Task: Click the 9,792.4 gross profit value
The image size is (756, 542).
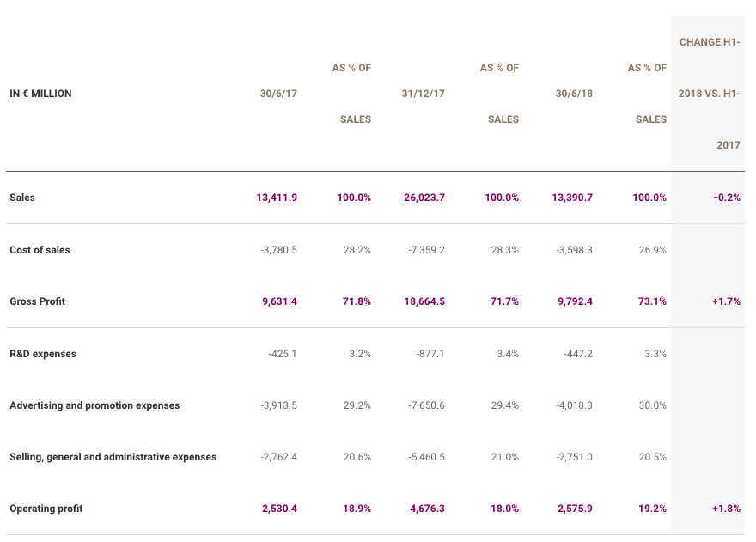Action: pos(575,301)
